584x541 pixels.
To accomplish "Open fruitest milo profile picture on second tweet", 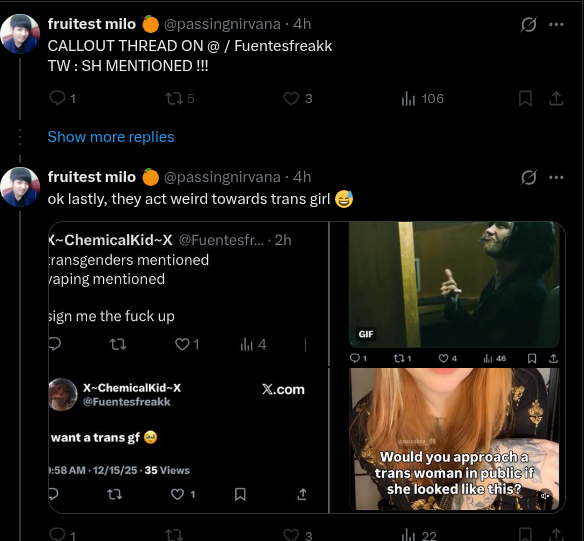I will click(x=20, y=187).
